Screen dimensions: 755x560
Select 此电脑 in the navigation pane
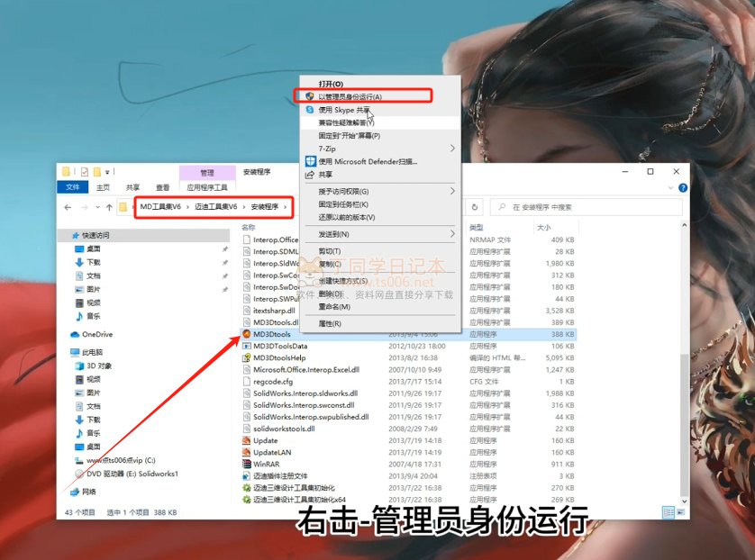pyautogui.click(x=92, y=352)
